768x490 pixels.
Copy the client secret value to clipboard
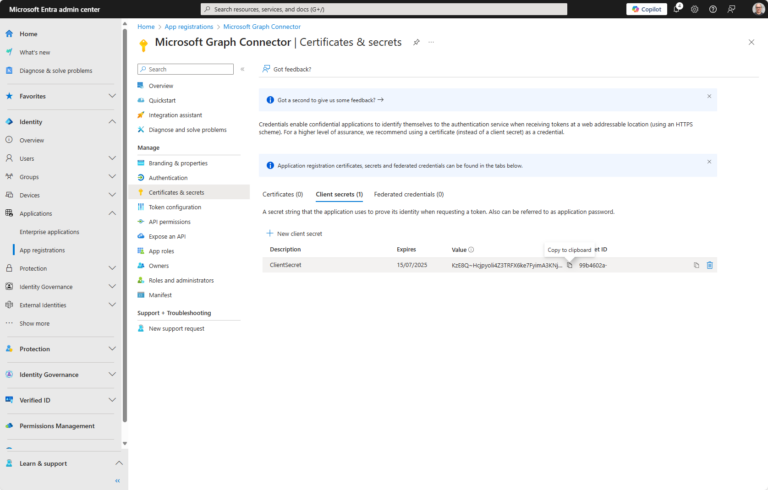tap(569, 265)
